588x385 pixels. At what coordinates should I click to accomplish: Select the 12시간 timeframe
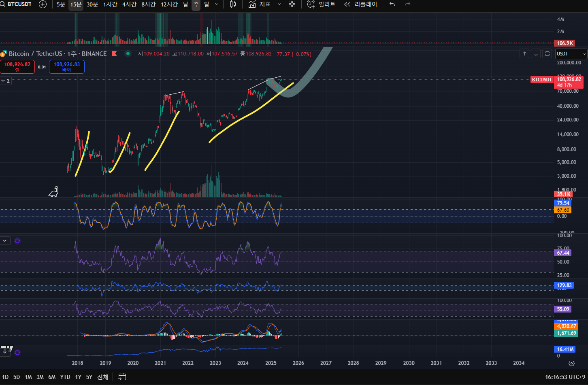coord(169,4)
